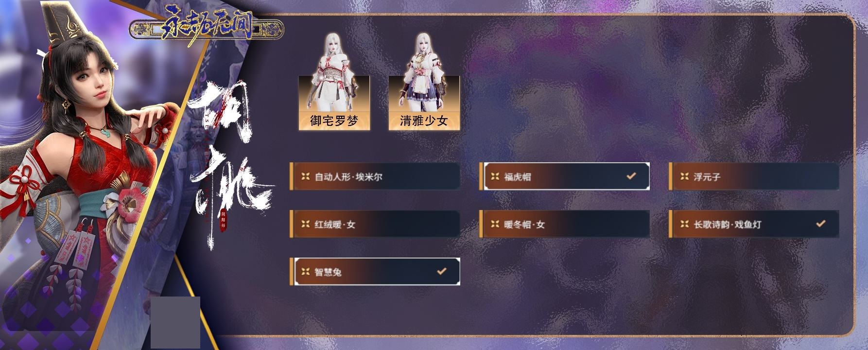
Task: Click the icon beside 智慧兔
Action: click(x=305, y=272)
